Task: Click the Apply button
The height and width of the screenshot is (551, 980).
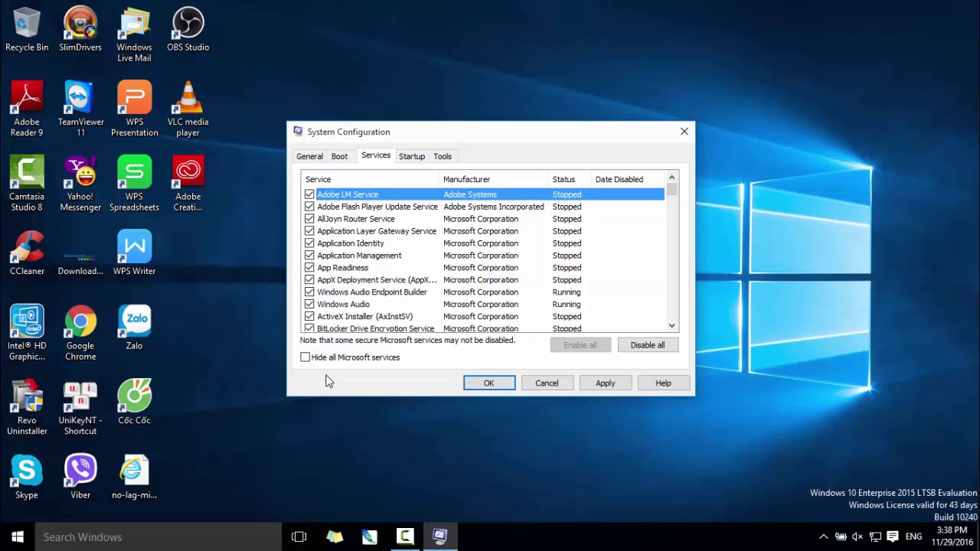Action: click(x=606, y=383)
